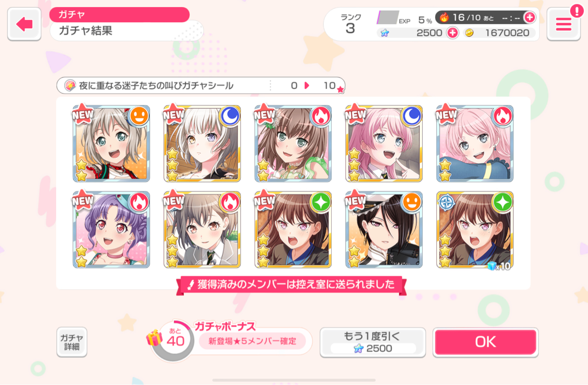Tap the gold coin icon beside 1670020
The height and width of the screenshot is (385, 588).
pyautogui.click(x=469, y=33)
